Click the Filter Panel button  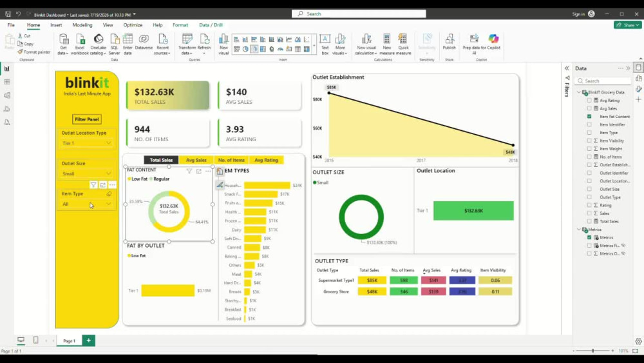(x=87, y=119)
